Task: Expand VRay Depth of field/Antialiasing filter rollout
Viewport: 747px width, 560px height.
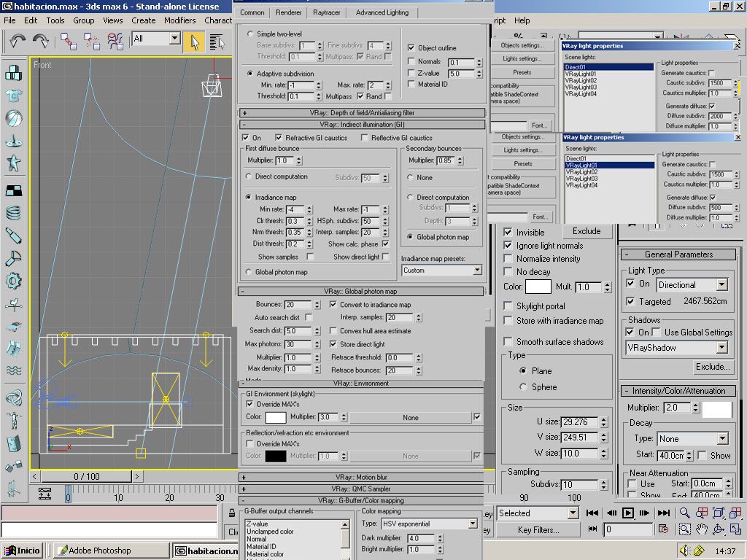Action: point(362,113)
